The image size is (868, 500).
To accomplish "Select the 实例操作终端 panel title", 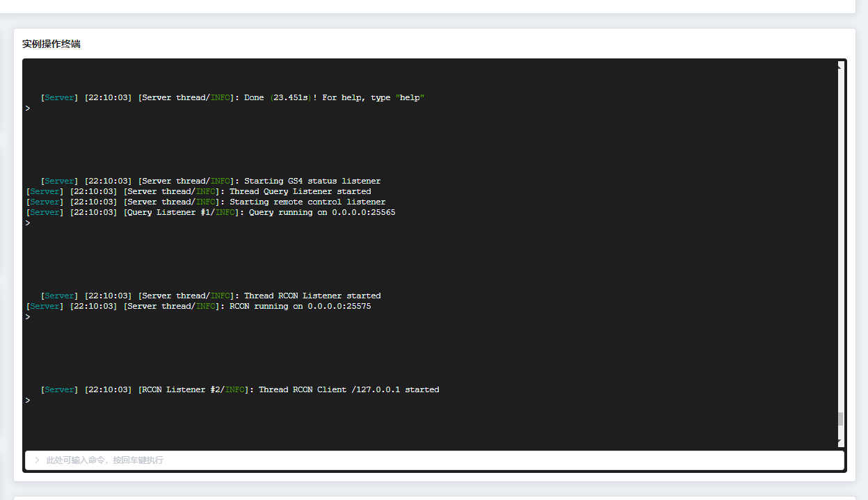I will (x=51, y=43).
